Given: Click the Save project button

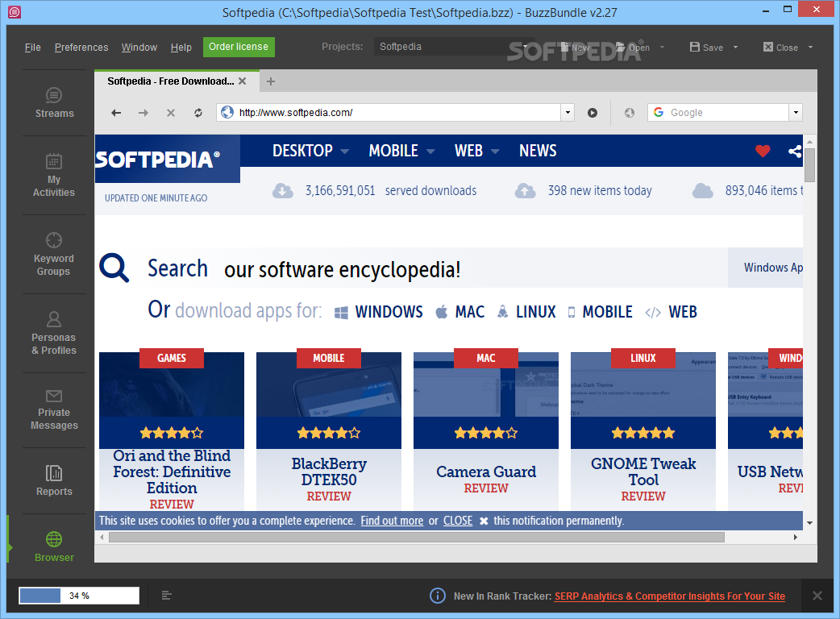Looking at the screenshot, I should click(x=707, y=47).
